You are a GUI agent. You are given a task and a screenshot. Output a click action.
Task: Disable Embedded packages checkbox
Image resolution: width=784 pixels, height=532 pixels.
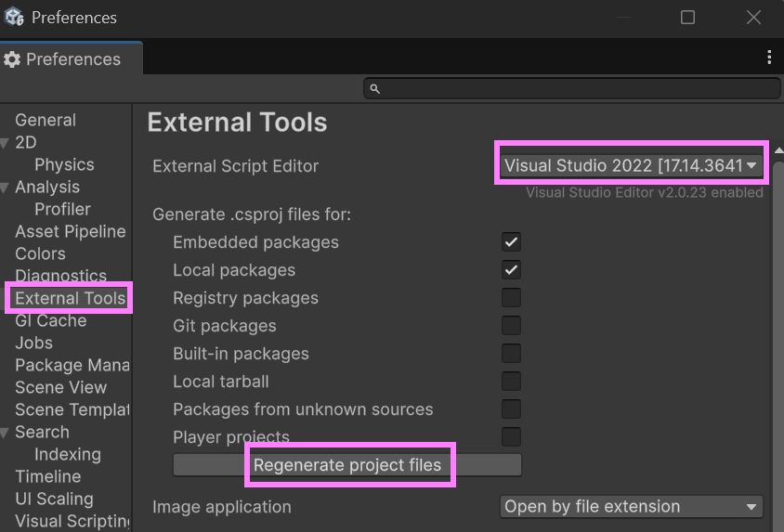(511, 242)
